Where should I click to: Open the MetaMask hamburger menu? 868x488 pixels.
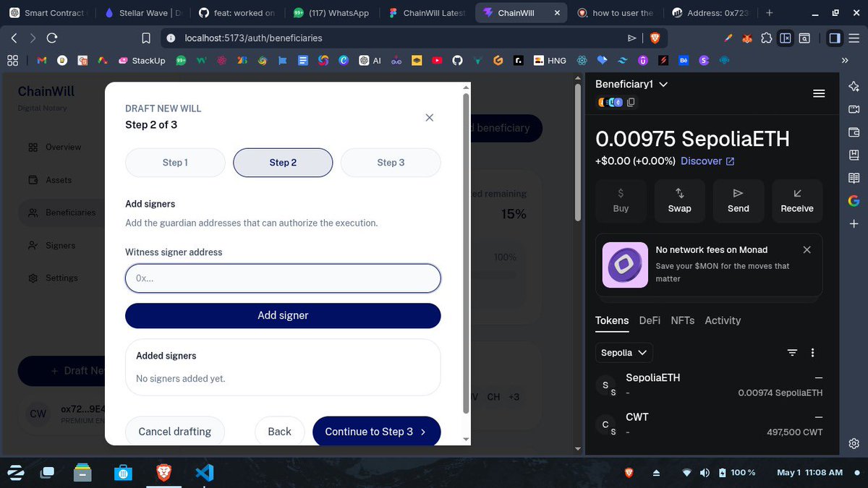click(x=819, y=93)
